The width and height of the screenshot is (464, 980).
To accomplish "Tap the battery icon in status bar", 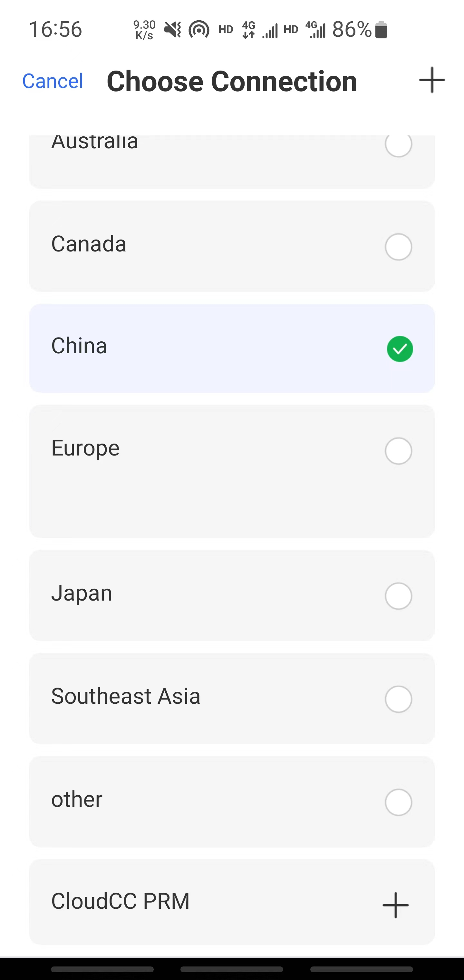I will coord(381,30).
